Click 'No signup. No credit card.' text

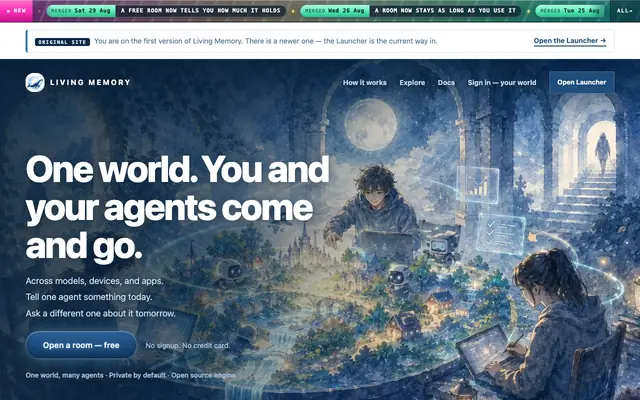coord(188,346)
